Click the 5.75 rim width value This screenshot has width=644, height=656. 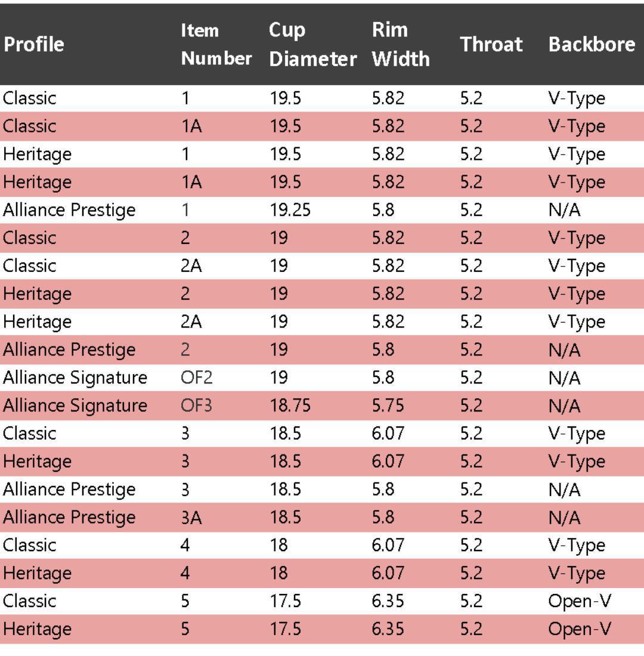point(387,406)
